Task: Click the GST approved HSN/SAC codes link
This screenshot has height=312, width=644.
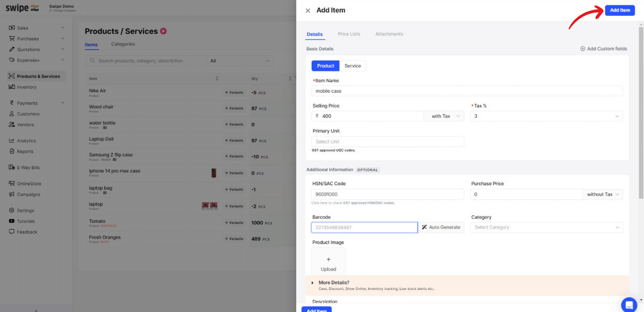Action: [x=369, y=203]
